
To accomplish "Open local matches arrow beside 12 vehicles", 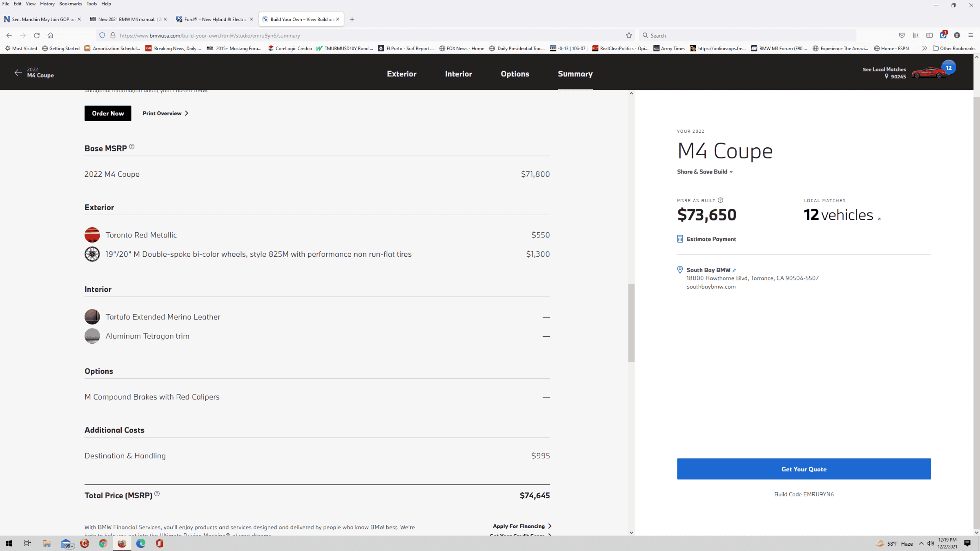I will 879,219.
